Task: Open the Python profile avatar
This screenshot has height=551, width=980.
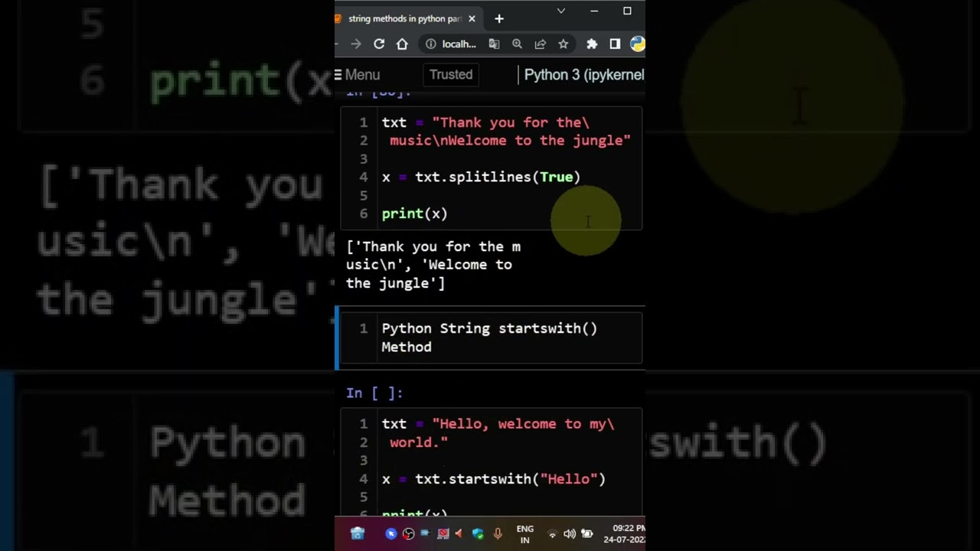Action: [637, 44]
